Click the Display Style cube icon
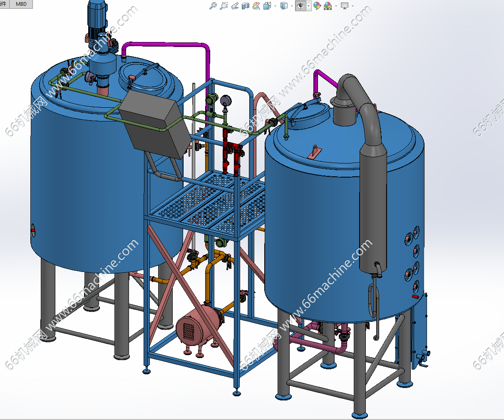 pos(284,6)
